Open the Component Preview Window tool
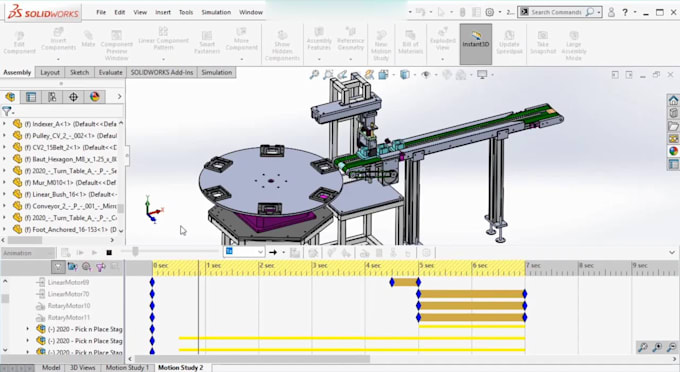The width and height of the screenshot is (680, 372). (x=117, y=45)
